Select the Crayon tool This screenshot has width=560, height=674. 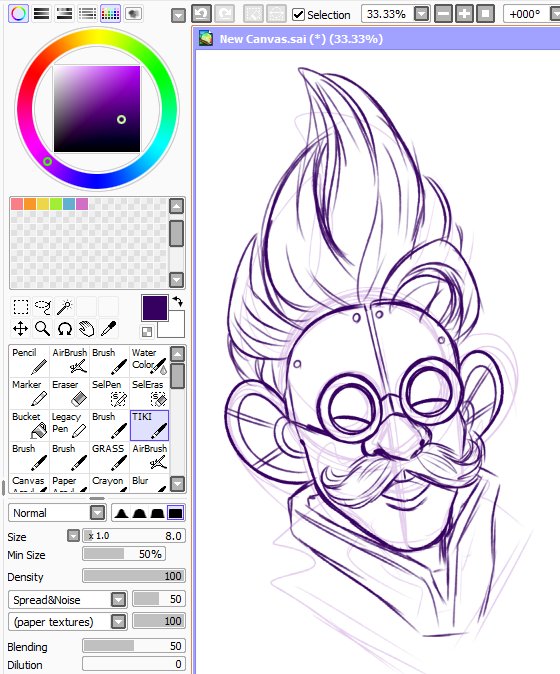[x=109, y=483]
